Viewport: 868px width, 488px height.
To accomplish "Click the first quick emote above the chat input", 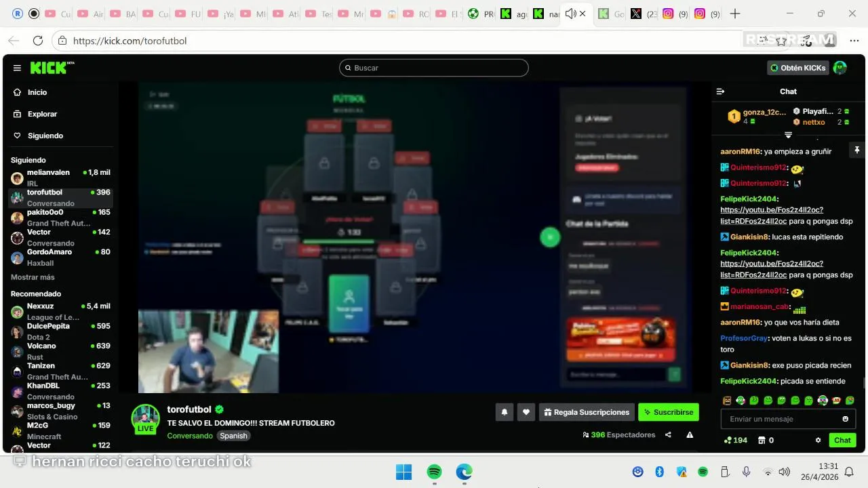I will click(727, 401).
